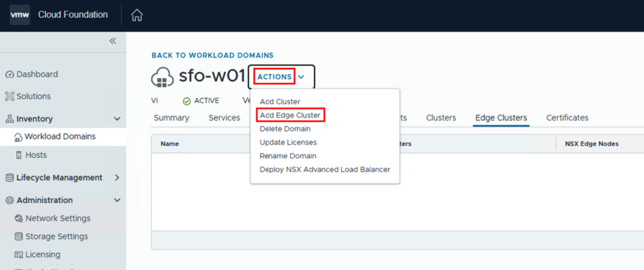The image size is (644, 270).
Task: Select Delete Domain menu option
Action: pos(285,129)
